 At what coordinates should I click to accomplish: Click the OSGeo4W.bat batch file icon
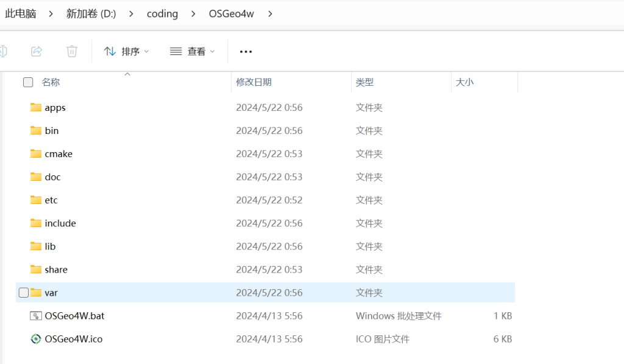click(x=36, y=316)
